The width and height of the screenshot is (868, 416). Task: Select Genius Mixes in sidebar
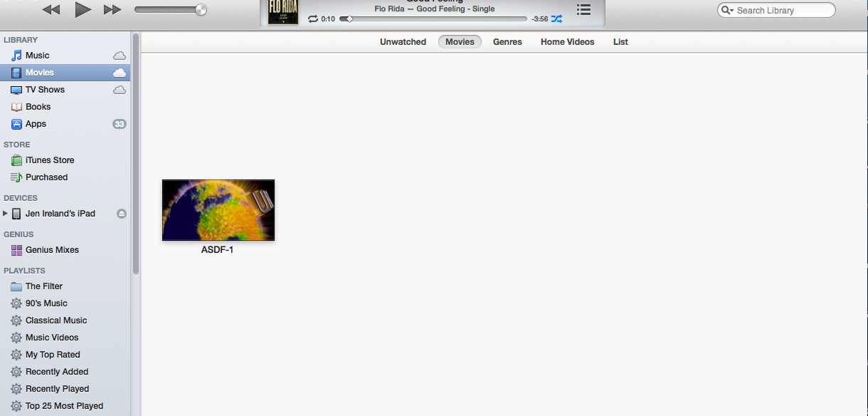pyautogui.click(x=52, y=250)
